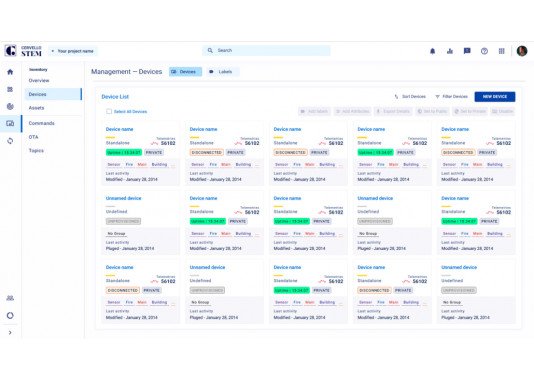Image resolution: width=534 pixels, height=380 pixels.
Task: Tick the Select All Devices checkbox
Action: click(x=109, y=111)
